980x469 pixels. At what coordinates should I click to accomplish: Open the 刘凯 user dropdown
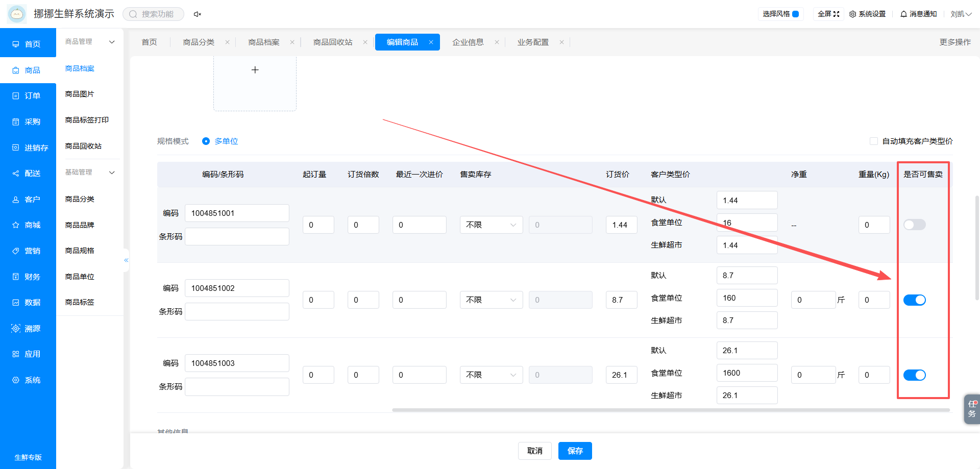[x=961, y=14]
